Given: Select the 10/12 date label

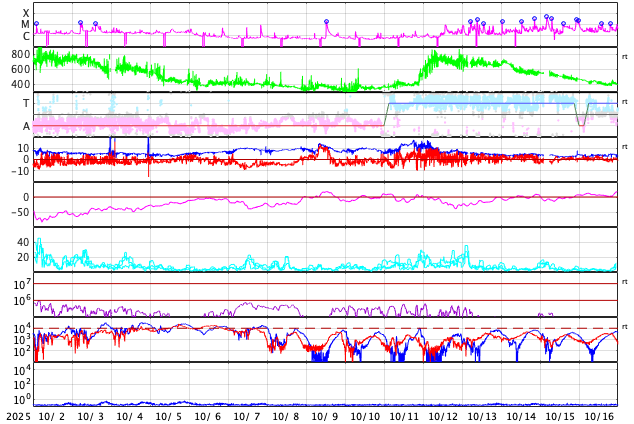Looking at the screenshot, I should click(x=443, y=416).
